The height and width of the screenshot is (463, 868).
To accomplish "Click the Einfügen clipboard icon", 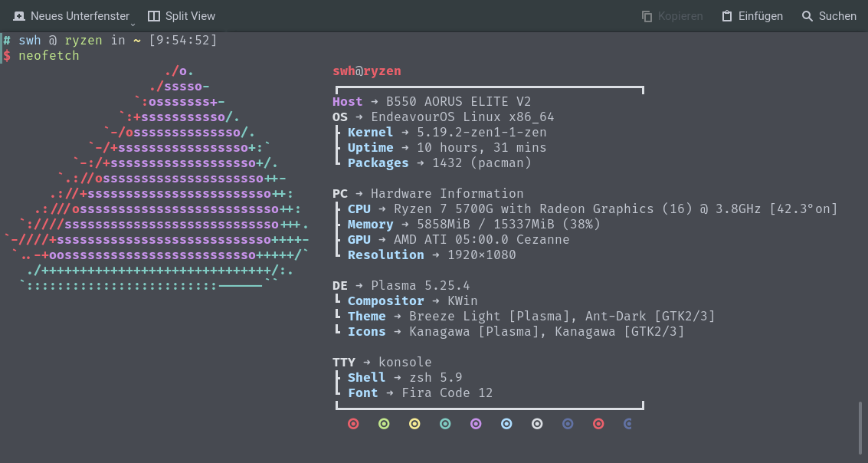I will [727, 16].
